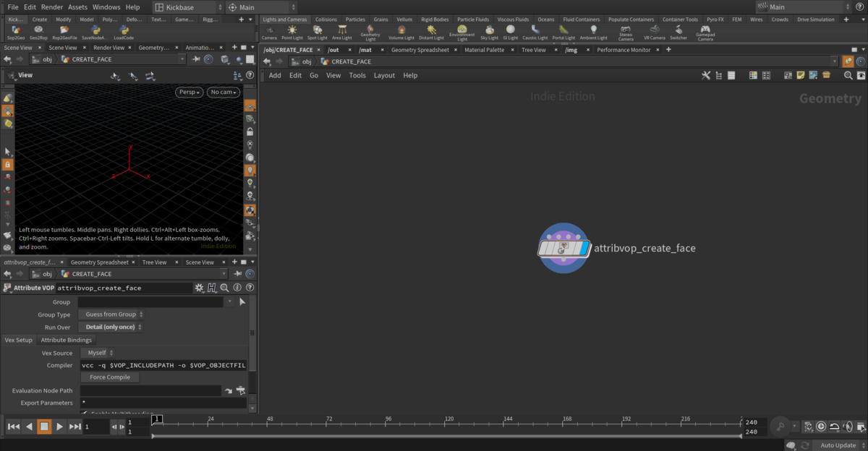The height and width of the screenshot is (451, 868).
Task: Select the Geometry Light tool
Action: tap(370, 33)
